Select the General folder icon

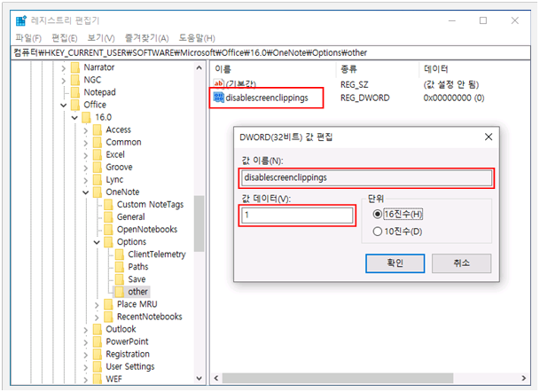tap(108, 217)
